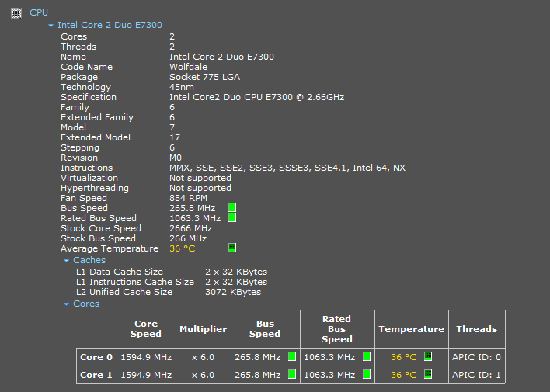
Task: Select Stock Bus Speed value 266 MHz
Action: tap(188, 238)
